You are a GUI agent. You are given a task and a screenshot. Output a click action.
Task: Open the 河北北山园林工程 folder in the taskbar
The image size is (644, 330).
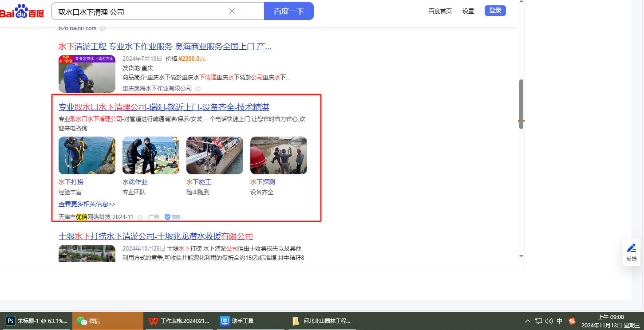tap(323, 321)
